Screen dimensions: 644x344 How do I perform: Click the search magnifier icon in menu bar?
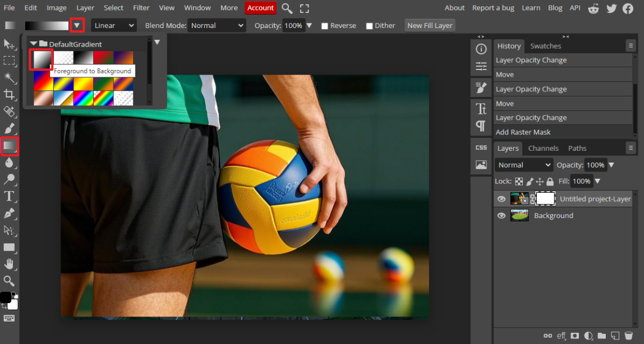point(287,8)
